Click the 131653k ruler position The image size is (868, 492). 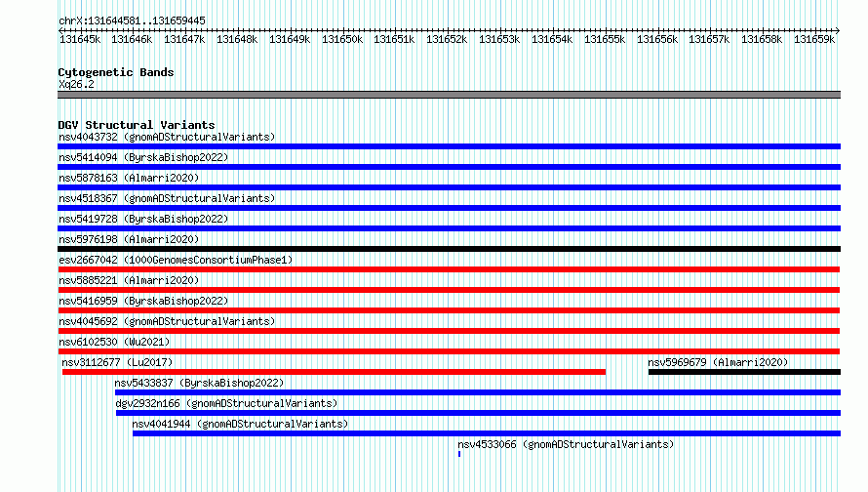[x=499, y=39]
